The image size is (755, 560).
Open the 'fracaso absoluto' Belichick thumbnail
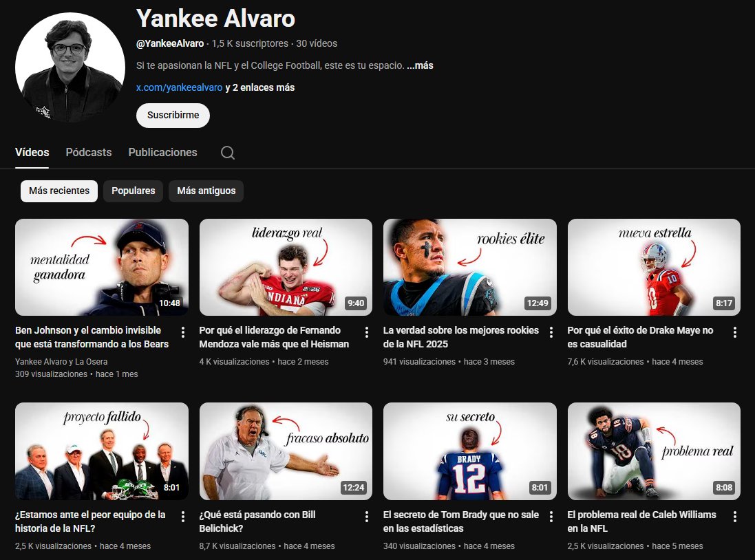tap(286, 451)
